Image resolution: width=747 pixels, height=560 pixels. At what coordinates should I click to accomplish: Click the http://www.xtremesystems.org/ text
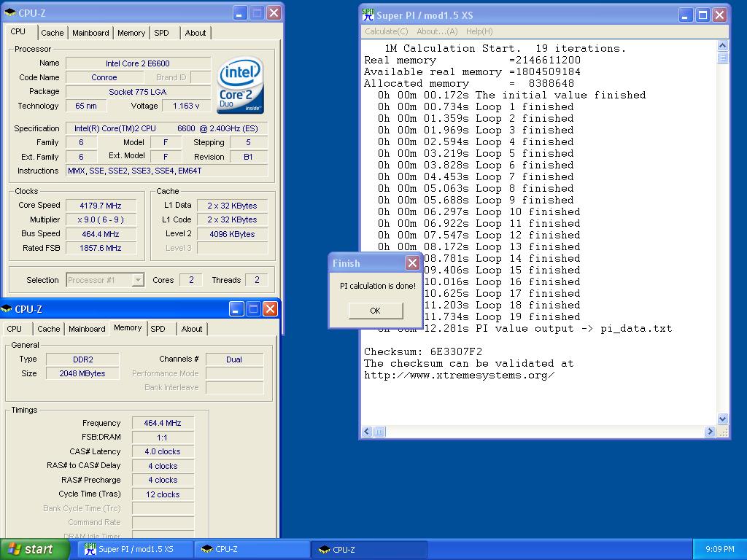point(460,376)
